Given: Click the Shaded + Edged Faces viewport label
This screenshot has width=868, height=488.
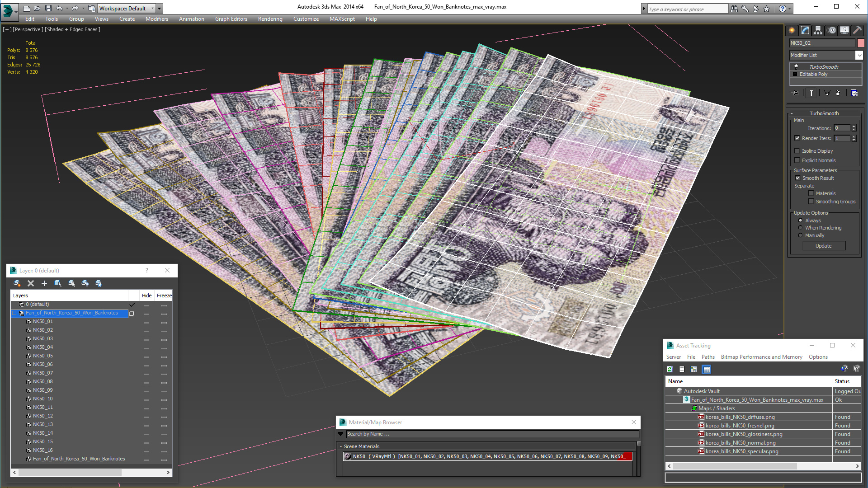Looking at the screenshot, I should point(72,29).
